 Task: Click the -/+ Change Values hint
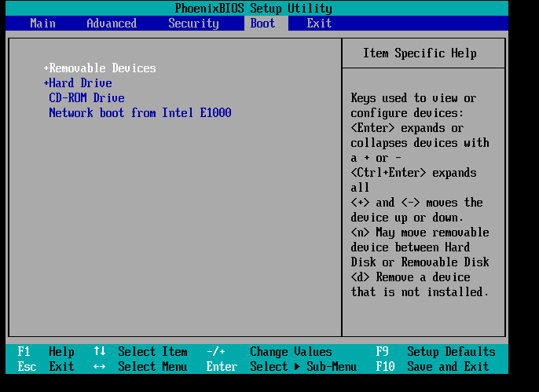click(x=269, y=352)
